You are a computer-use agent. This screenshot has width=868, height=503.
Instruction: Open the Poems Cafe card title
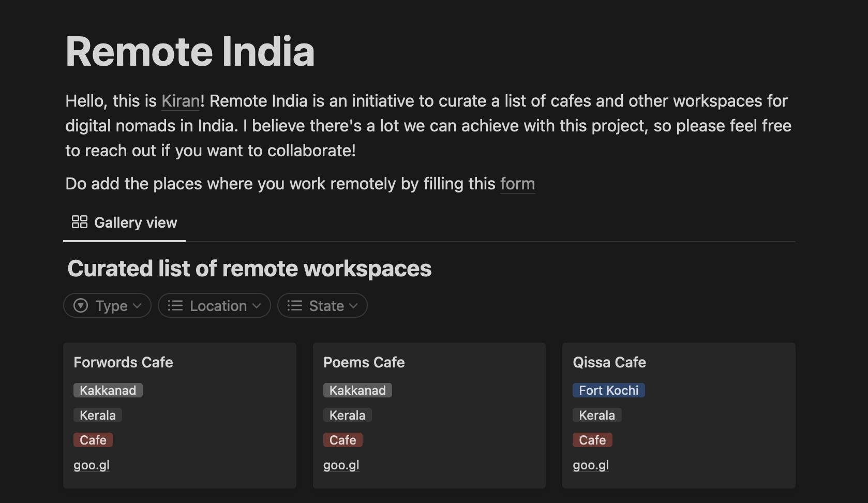[x=364, y=362]
